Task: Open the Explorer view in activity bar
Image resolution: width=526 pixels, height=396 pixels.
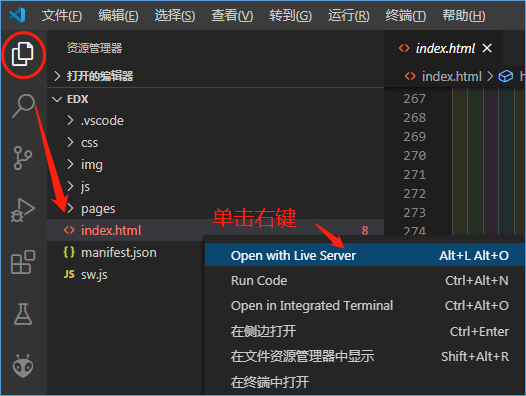Action: point(22,54)
